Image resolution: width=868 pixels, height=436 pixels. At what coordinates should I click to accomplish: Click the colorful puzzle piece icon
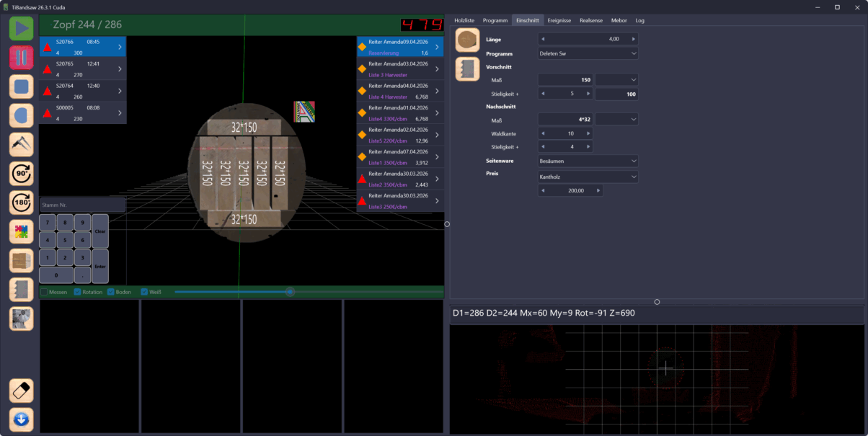(22, 231)
